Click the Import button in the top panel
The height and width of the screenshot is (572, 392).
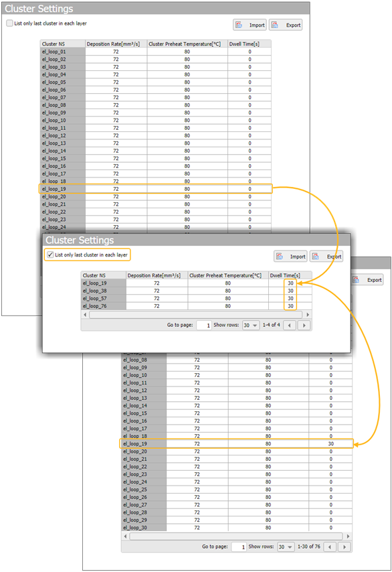[x=250, y=25]
